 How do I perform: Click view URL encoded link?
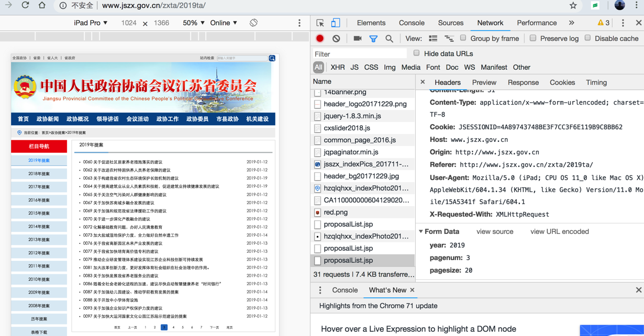click(x=560, y=231)
